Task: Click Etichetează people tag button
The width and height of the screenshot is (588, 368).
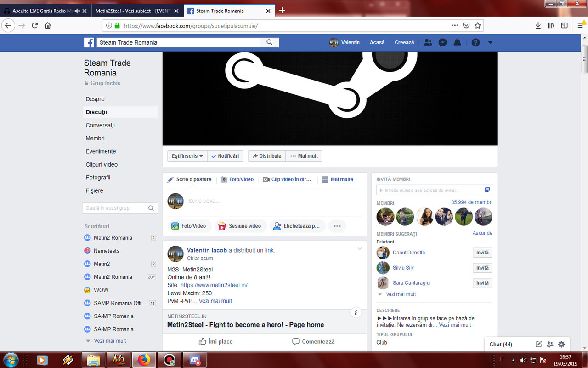Action: point(297,226)
